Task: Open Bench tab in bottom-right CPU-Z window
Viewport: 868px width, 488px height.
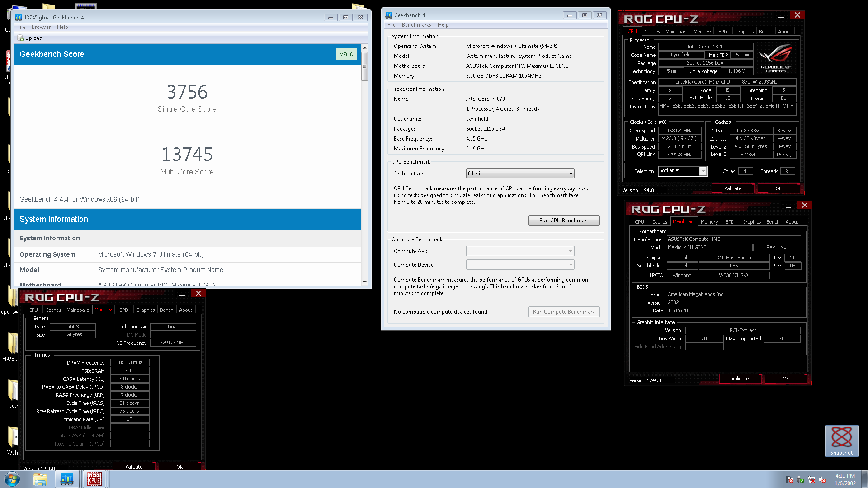Action: [x=773, y=222]
